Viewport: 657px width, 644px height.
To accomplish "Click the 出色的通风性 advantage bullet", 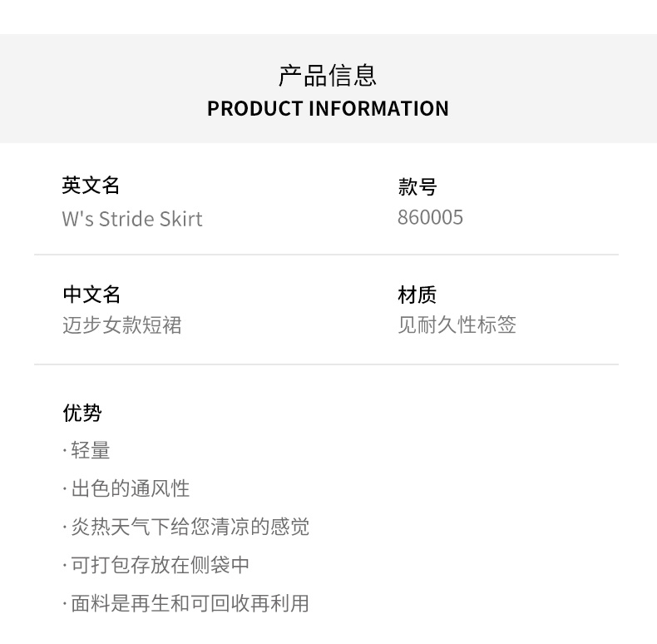I will [x=130, y=489].
